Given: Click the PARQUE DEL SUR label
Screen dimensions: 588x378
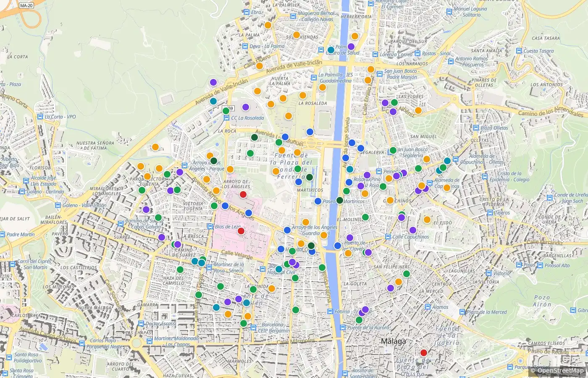Looking at the screenshot, I should point(409,42).
